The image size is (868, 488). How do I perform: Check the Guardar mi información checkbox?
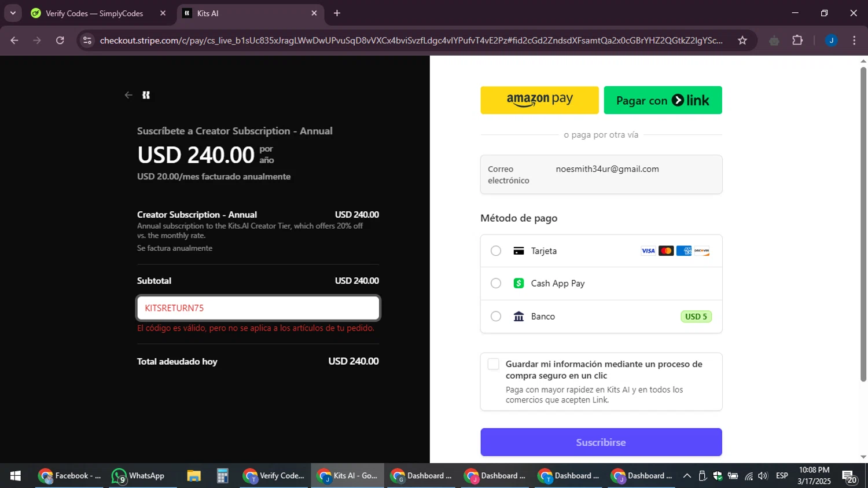pyautogui.click(x=493, y=364)
